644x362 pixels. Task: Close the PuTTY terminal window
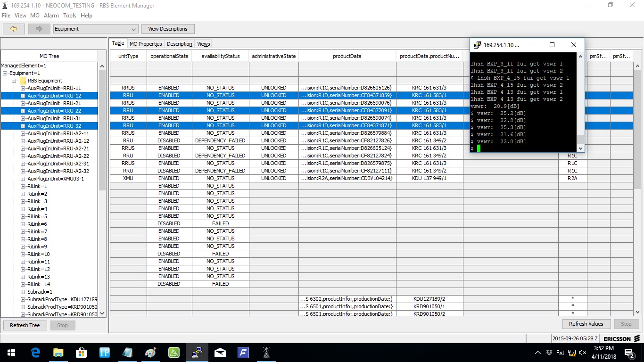(x=574, y=45)
